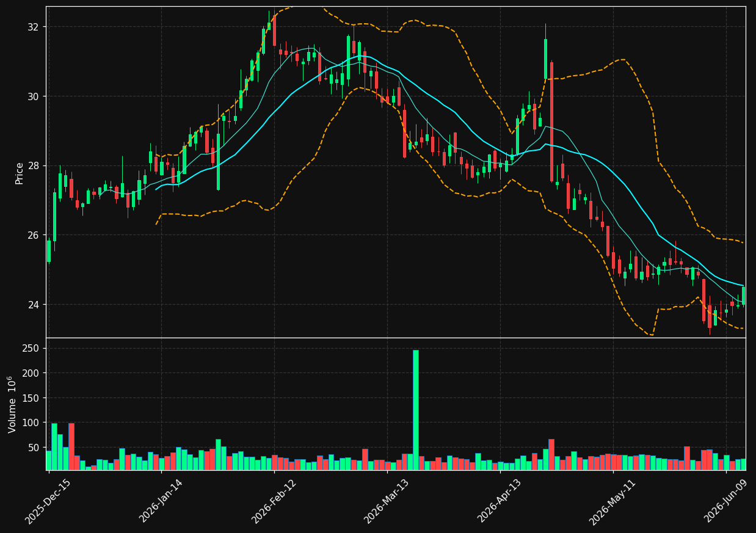The height and width of the screenshot is (533, 756).
Task: Click the 2025-Dec-15 date label
Action: pyautogui.click(x=48, y=501)
